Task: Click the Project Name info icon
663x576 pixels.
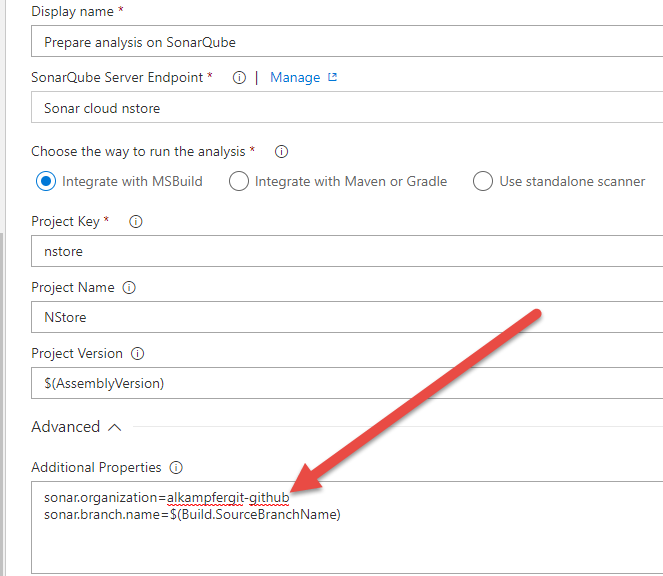Action: tap(129, 288)
